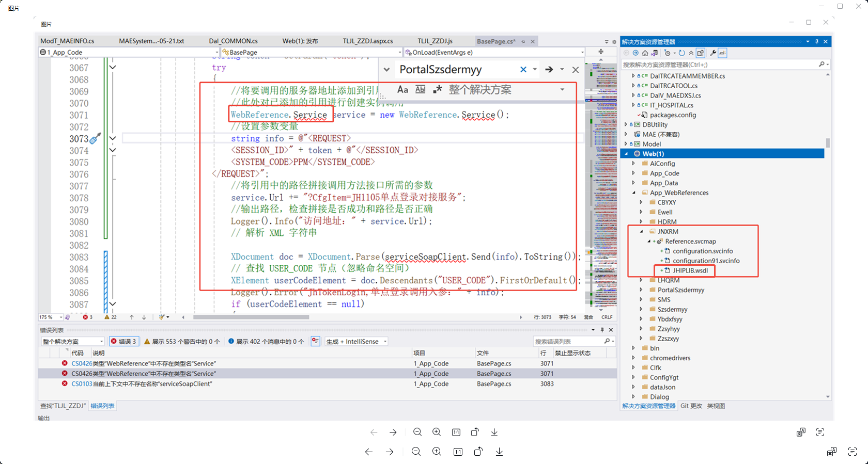This screenshot has height=464, width=868.
Task: Collapse code block at line 3067
Action: [x=113, y=67]
